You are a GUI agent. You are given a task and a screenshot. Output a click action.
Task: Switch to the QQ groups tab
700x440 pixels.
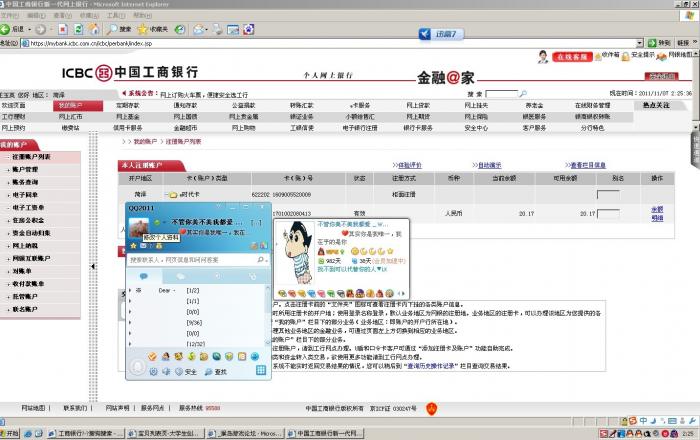(180, 276)
